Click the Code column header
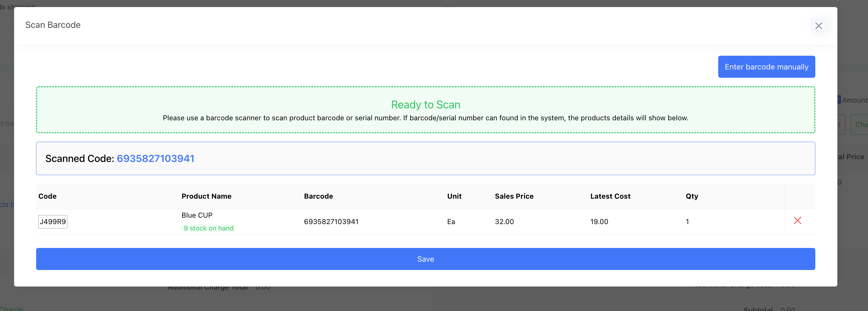 (47, 196)
